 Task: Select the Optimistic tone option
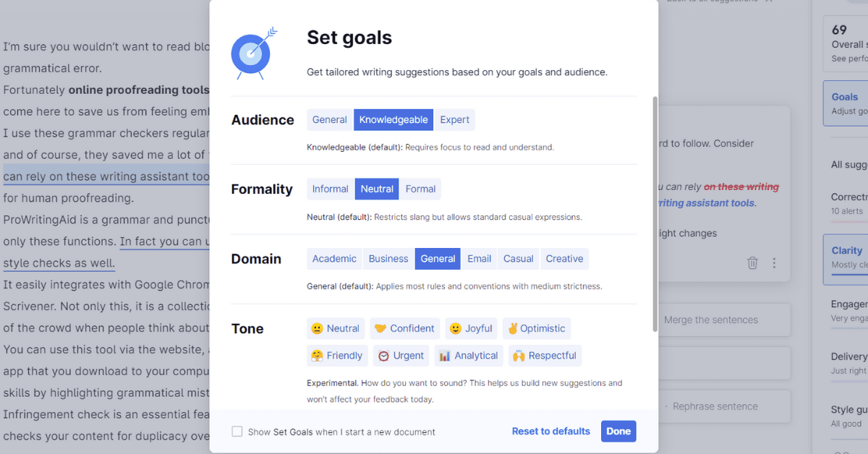click(x=536, y=328)
